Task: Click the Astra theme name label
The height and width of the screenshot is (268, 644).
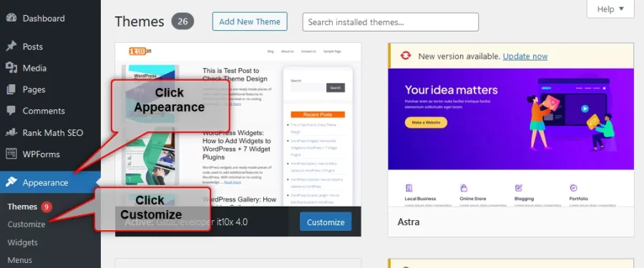Action: [x=409, y=222]
